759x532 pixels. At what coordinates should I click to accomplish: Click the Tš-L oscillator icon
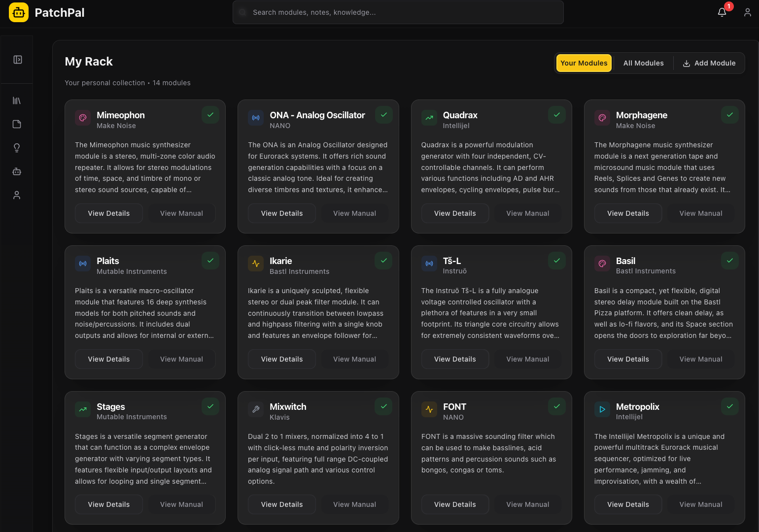click(x=429, y=264)
